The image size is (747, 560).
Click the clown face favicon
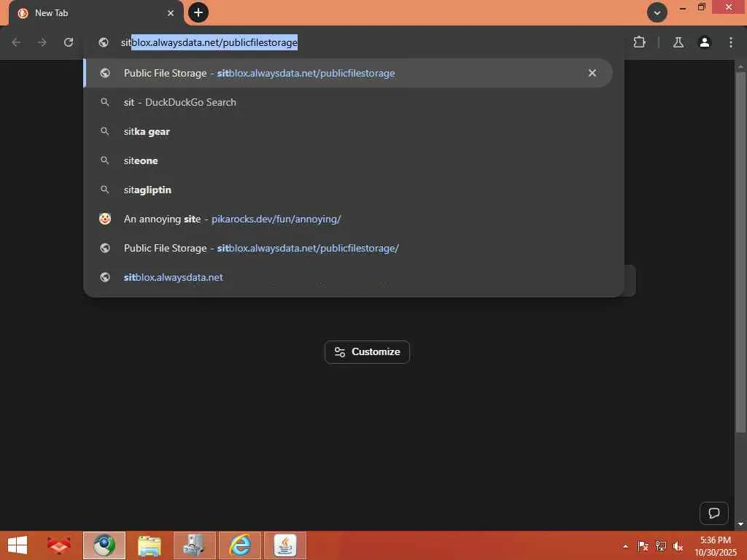(x=105, y=219)
